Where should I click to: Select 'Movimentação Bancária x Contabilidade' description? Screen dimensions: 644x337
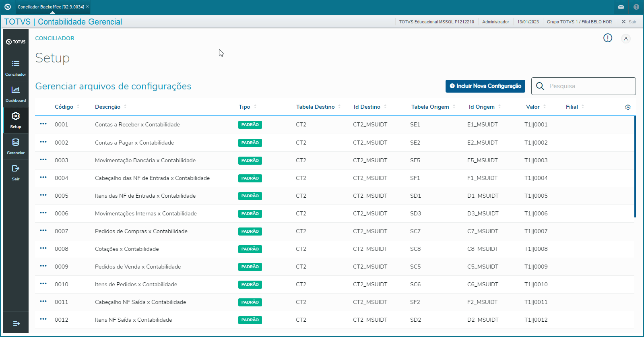point(145,160)
